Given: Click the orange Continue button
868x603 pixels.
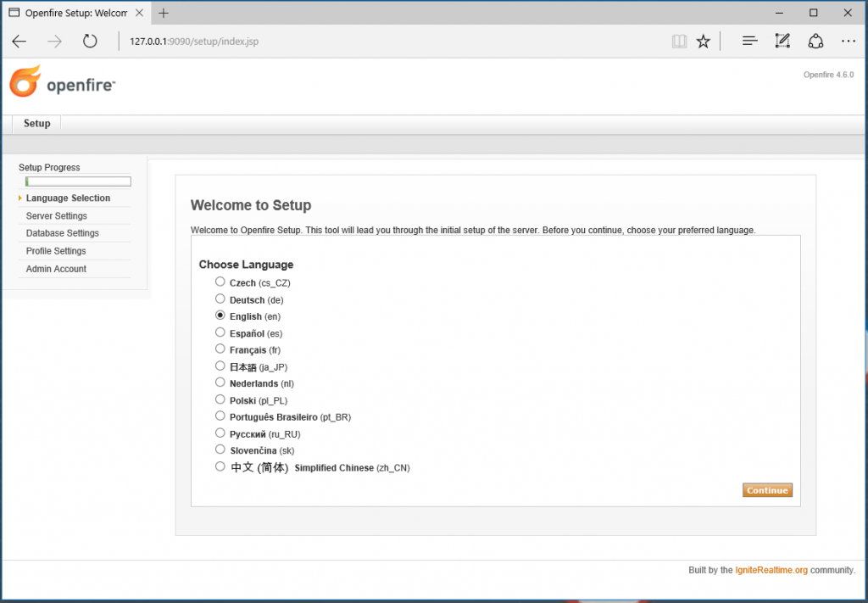Looking at the screenshot, I should 767,490.
